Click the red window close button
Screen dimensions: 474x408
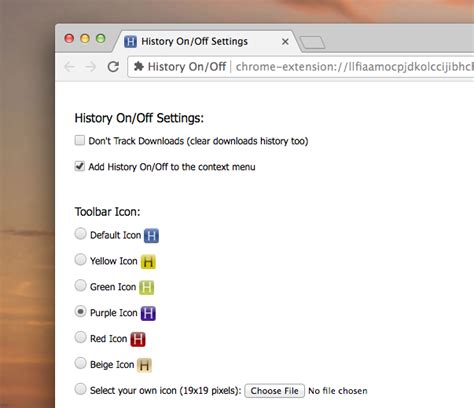[69, 38]
